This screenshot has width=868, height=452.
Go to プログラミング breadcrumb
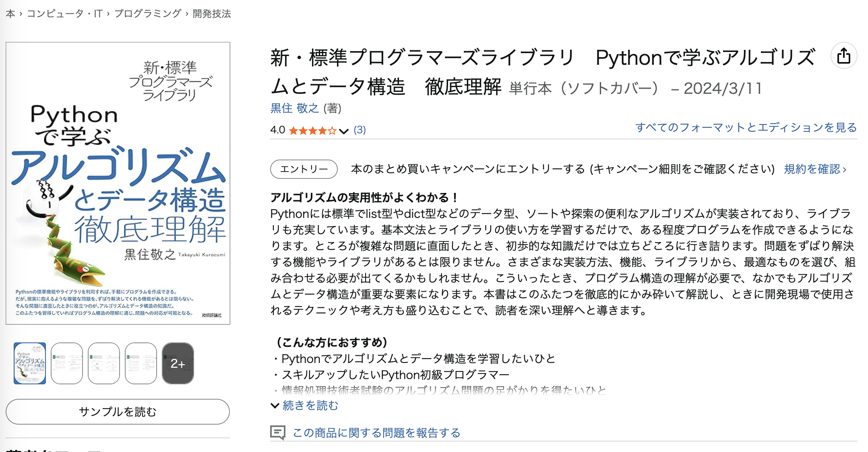[x=148, y=14]
